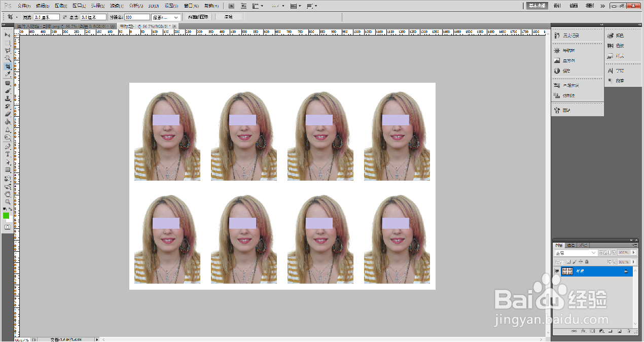The width and height of the screenshot is (644, 342).
Task: Select the Lasso tool
Action: coord(8,50)
